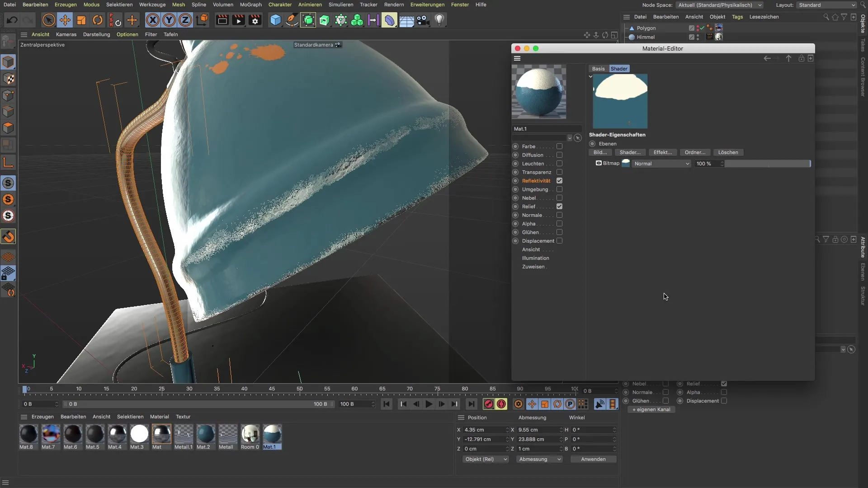Click Play Forward in timeline controls
868x488 pixels.
pyautogui.click(x=429, y=404)
